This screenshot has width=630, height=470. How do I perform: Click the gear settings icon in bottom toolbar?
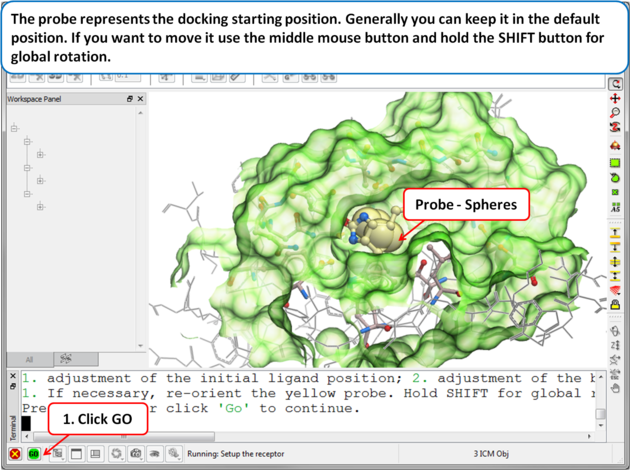click(116, 454)
